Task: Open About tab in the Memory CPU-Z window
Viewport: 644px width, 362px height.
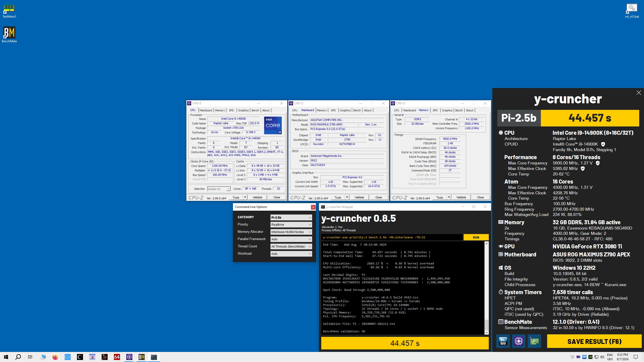Action: click(x=469, y=110)
